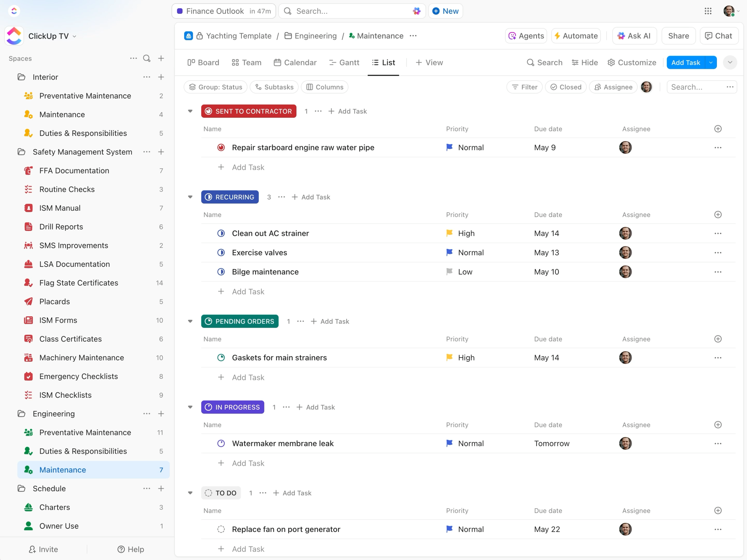Switch to the Gantt view tab

point(344,62)
